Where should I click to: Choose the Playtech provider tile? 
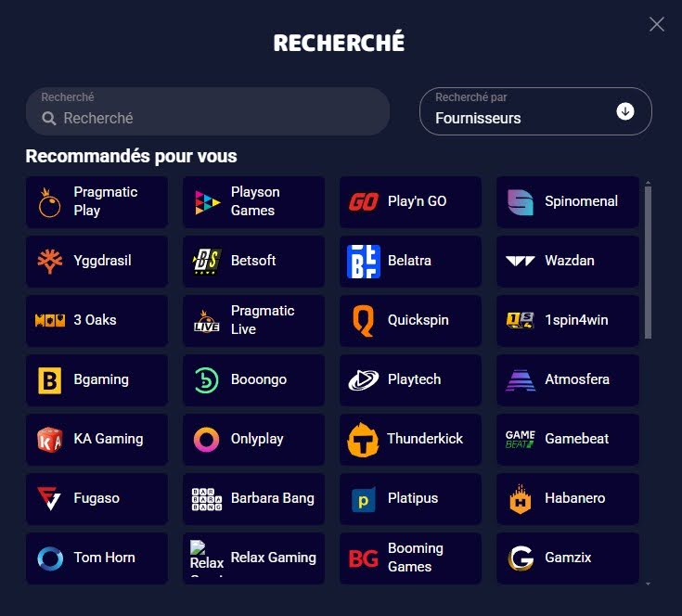(x=410, y=380)
